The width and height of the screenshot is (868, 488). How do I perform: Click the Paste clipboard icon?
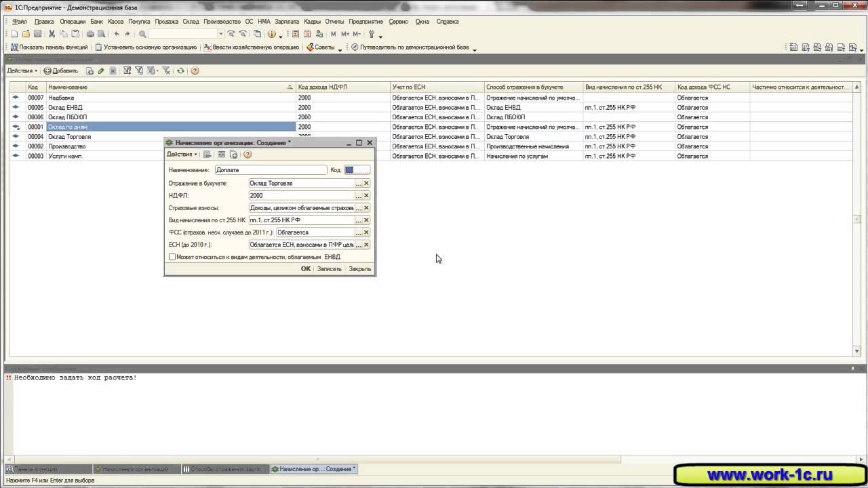[75, 34]
